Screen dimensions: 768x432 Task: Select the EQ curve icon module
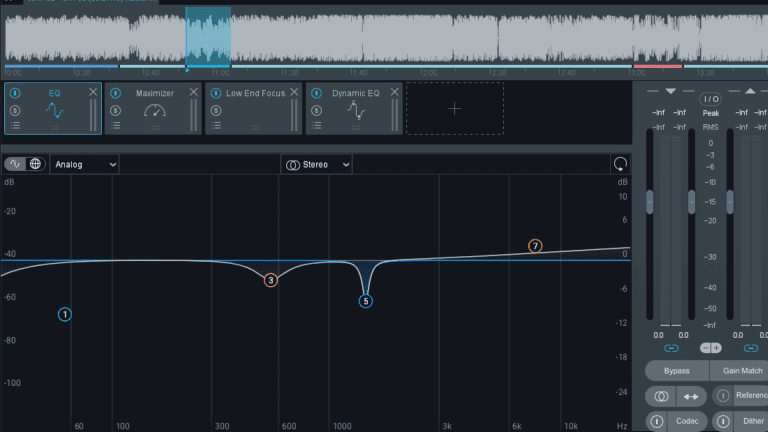click(55, 111)
